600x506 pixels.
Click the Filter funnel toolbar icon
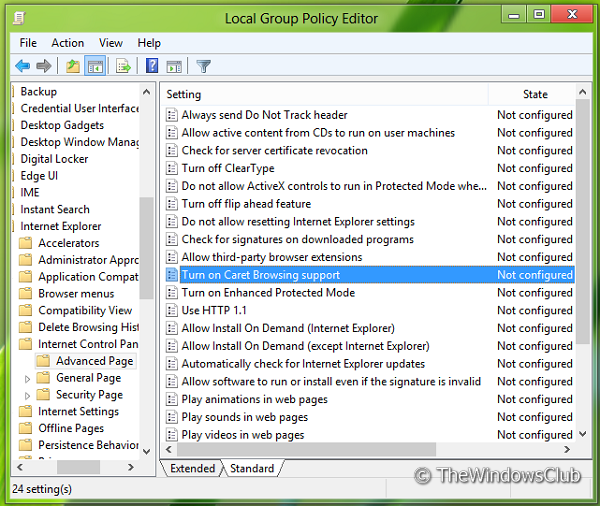click(203, 67)
